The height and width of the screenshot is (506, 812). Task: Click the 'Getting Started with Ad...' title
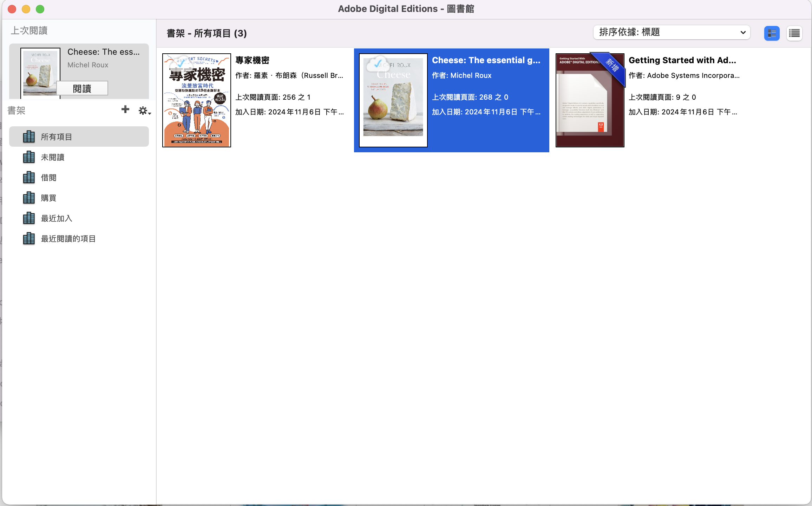[682, 60]
